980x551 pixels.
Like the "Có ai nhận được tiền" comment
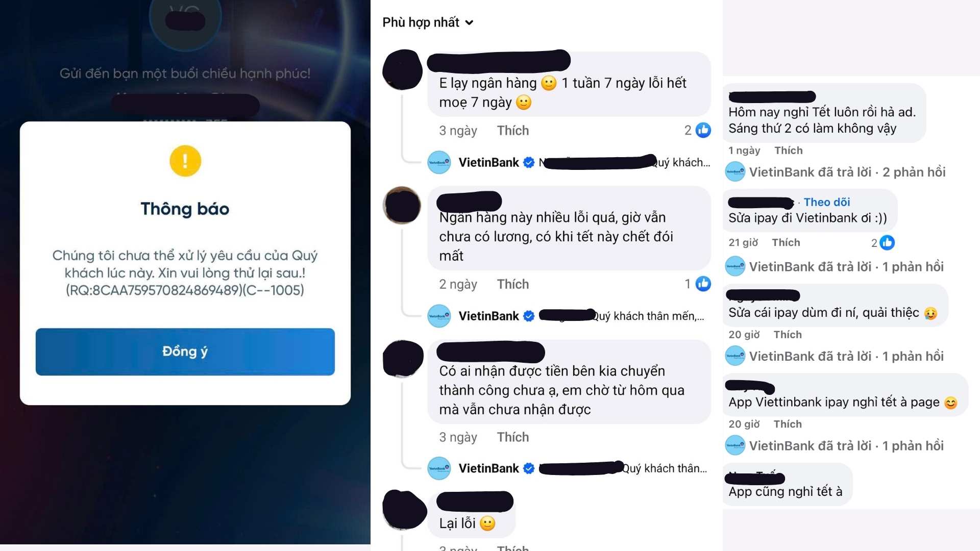pyautogui.click(x=513, y=437)
